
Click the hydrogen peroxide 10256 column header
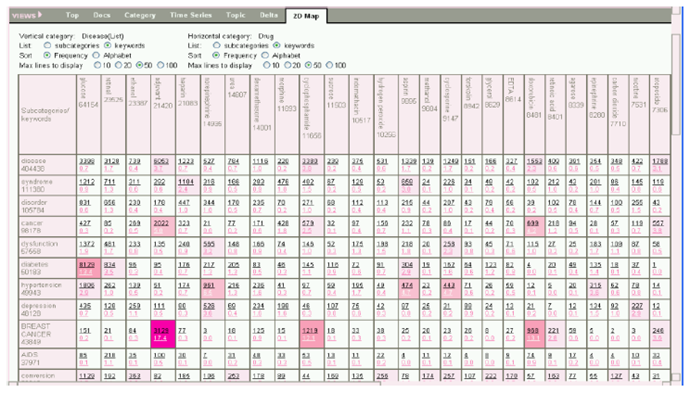pyautogui.click(x=386, y=114)
